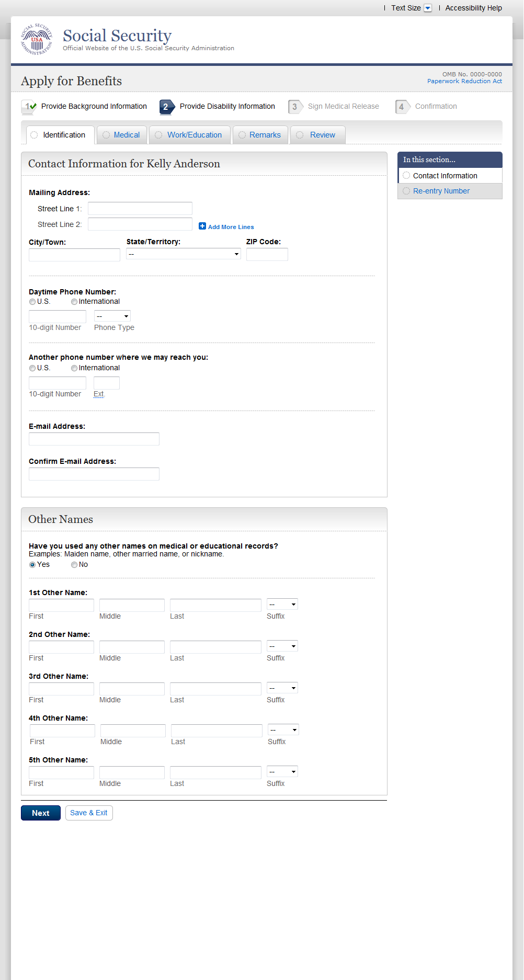The image size is (524, 980).
Task: Click the Street Line 1 input field
Action: tap(140, 209)
